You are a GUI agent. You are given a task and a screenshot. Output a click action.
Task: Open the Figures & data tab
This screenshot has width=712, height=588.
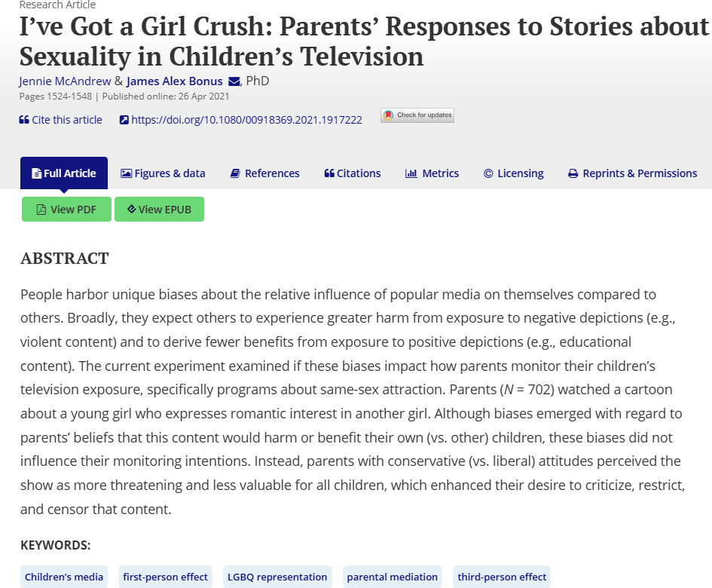click(163, 173)
